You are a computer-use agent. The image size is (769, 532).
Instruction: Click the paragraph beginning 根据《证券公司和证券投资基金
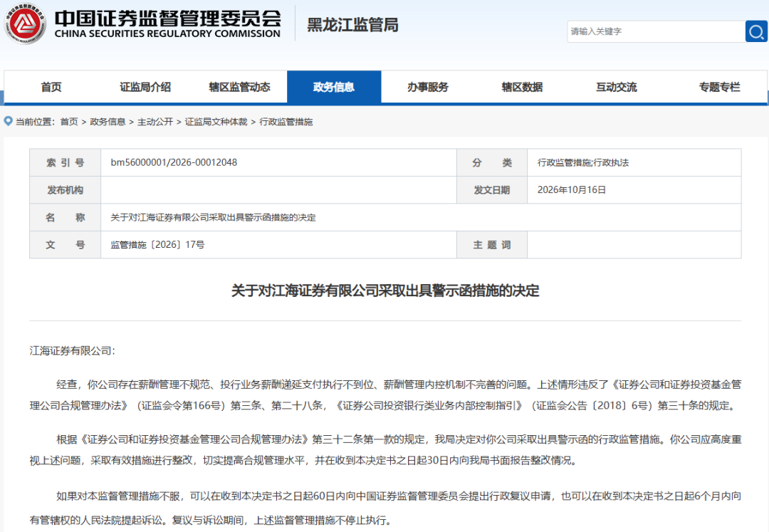[385, 449]
